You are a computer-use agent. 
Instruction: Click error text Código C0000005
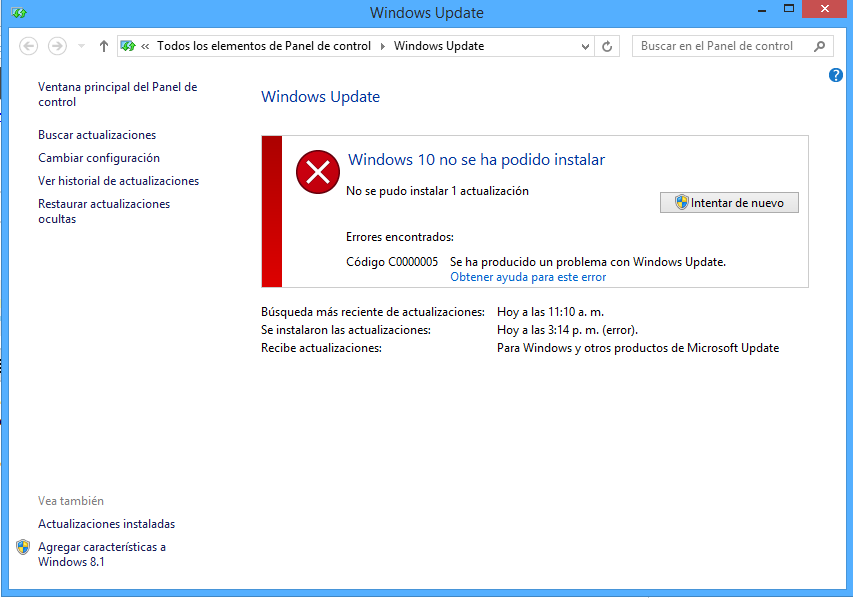(x=392, y=262)
